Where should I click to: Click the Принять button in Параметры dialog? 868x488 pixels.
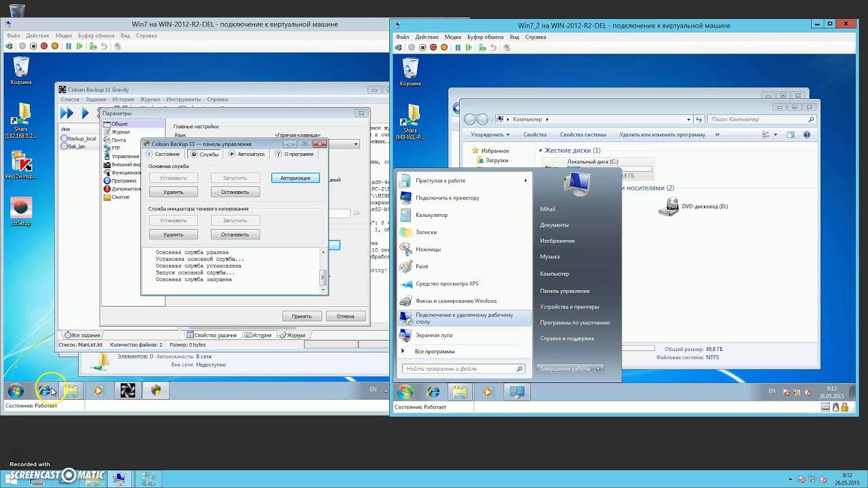pyautogui.click(x=302, y=317)
